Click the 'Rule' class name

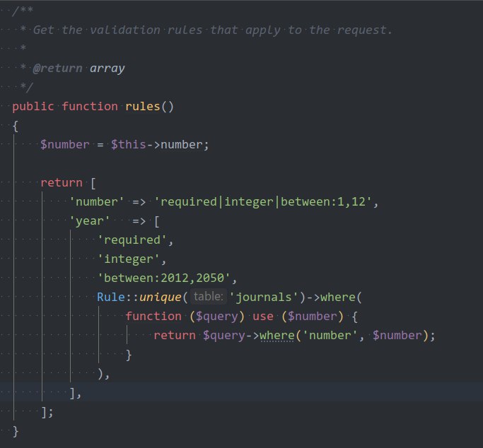(111, 297)
